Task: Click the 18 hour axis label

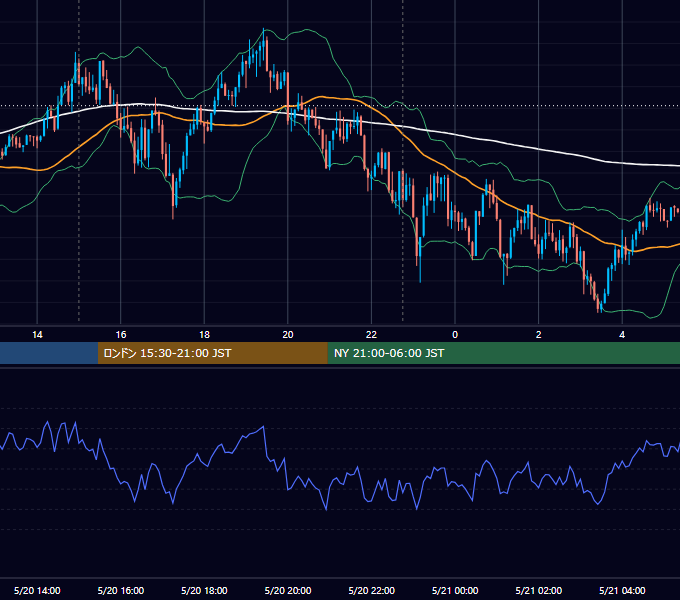Action: pyautogui.click(x=204, y=335)
